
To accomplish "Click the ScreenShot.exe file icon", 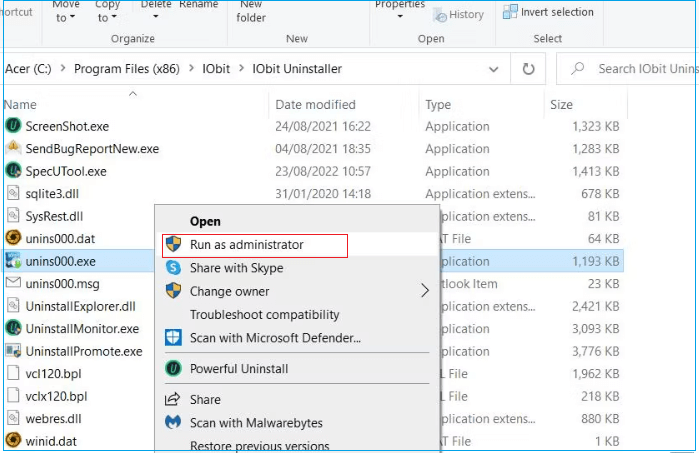I will tap(13, 126).
